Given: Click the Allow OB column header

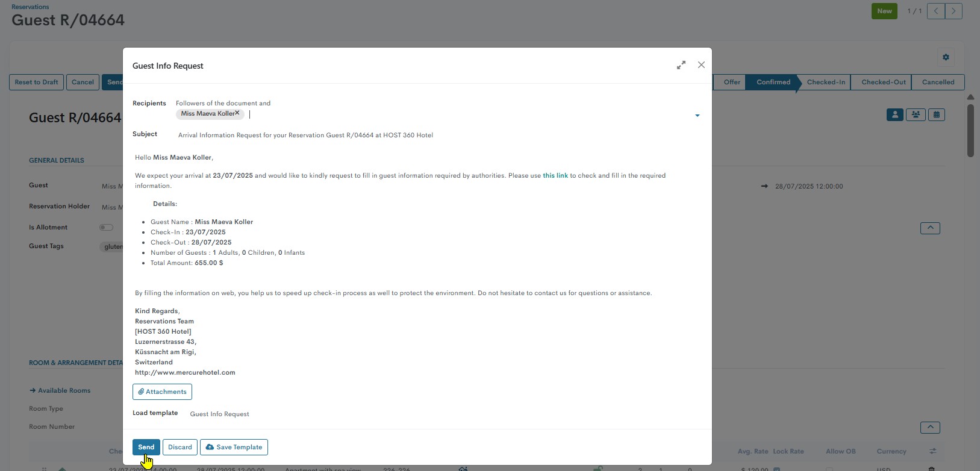Looking at the screenshot, I should tap(840, 451).
